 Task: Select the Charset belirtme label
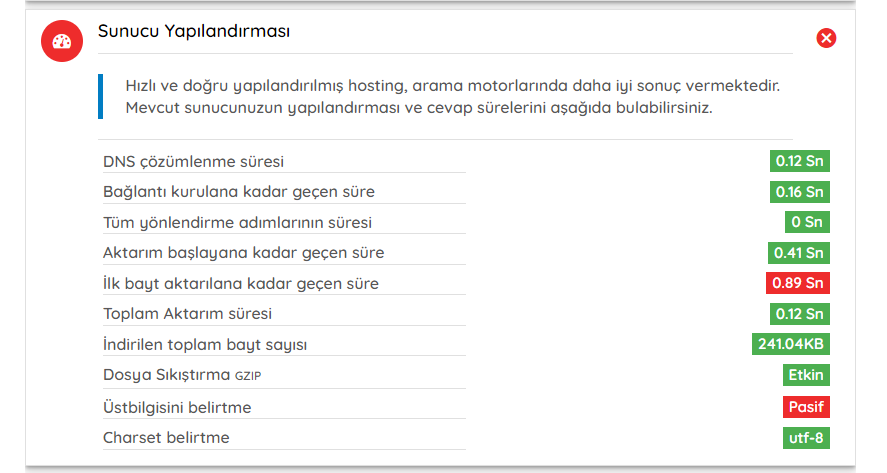coord(166,438)
